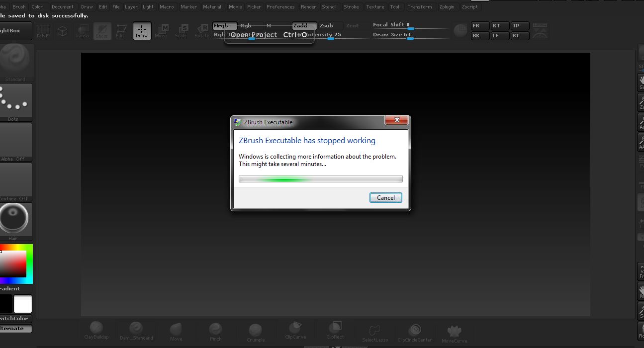The width and height of the screenshot is (644, 348).
Task: Open the Stroke menu
Action: (x=352, y=7)
